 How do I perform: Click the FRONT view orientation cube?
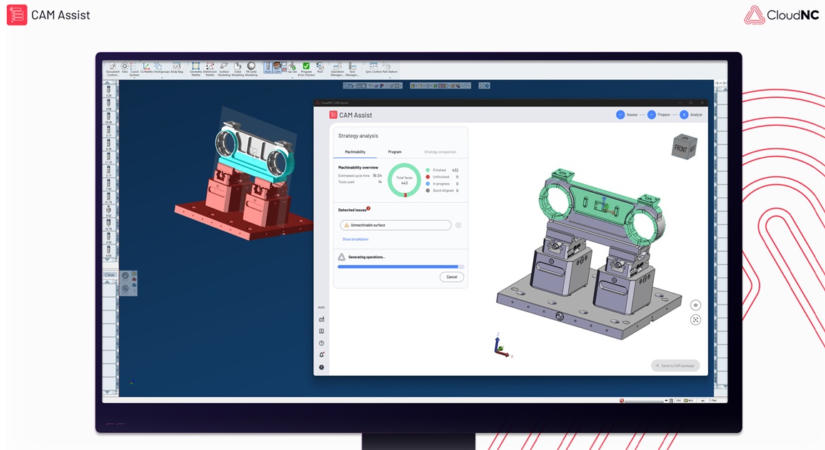tap(684, 147)
